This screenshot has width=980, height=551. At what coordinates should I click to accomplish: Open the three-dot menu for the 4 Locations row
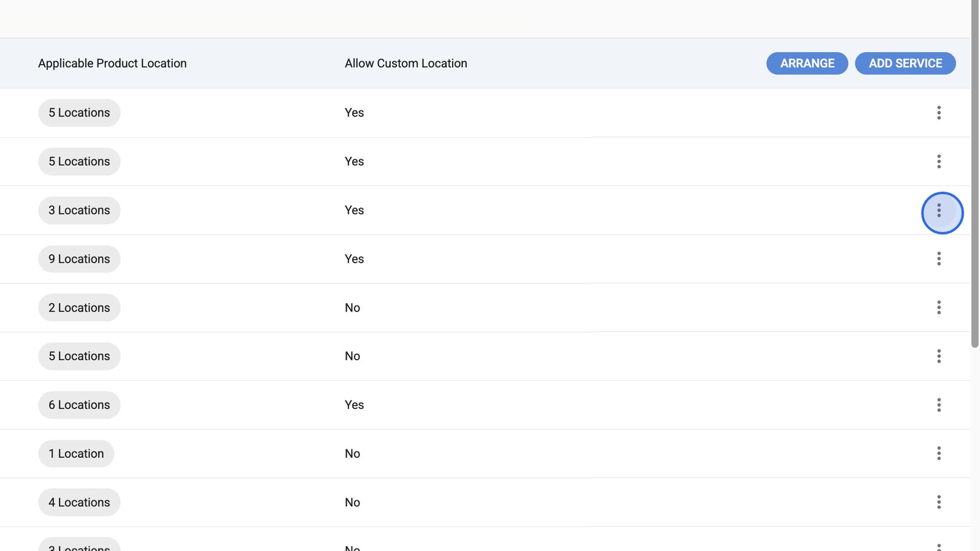(x=938, y=502)
